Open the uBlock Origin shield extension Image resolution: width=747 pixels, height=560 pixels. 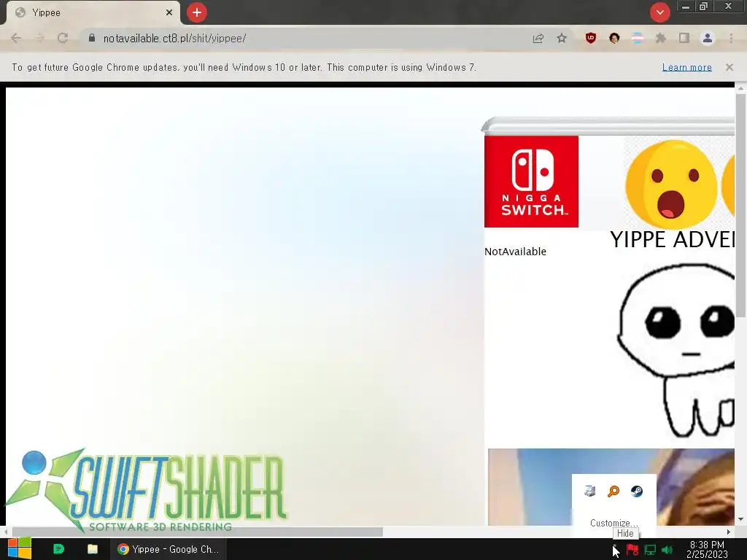591,38
